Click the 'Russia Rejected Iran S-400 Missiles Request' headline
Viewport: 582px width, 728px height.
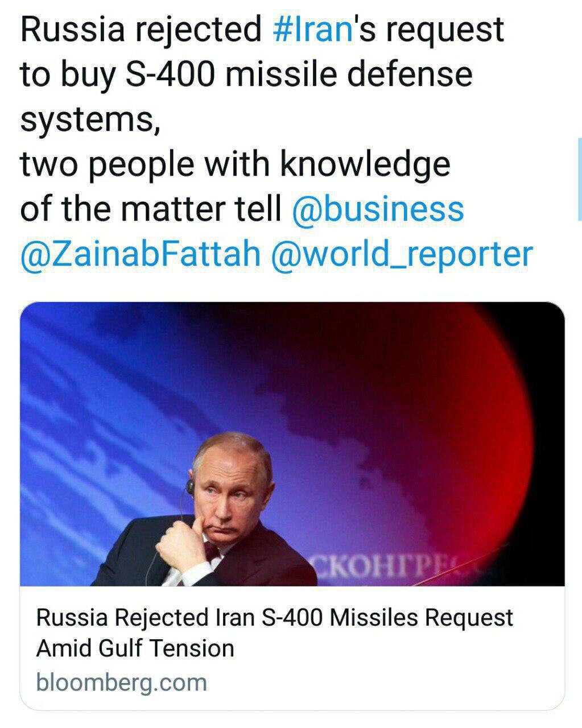point(275,618)
